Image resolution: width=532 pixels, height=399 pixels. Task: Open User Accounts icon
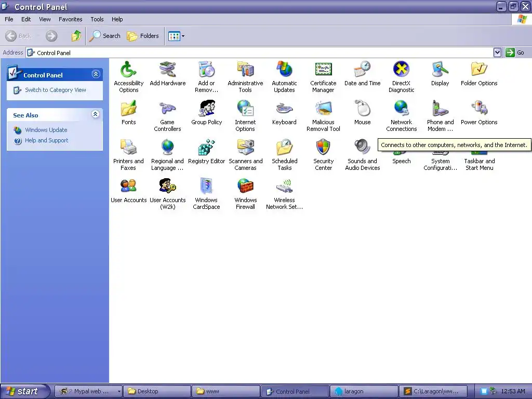pos(129,187)
